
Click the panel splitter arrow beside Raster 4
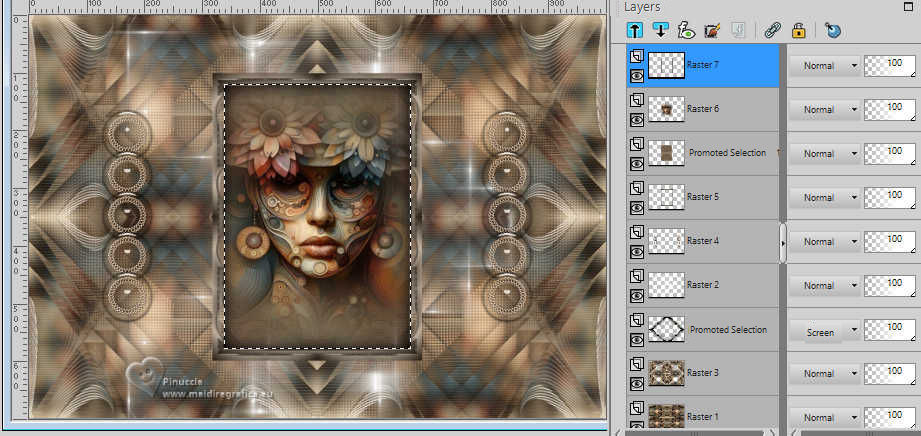click(783, 241)
